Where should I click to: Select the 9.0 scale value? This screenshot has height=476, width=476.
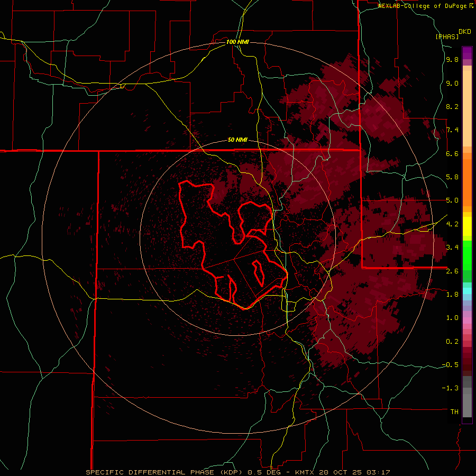452,84
